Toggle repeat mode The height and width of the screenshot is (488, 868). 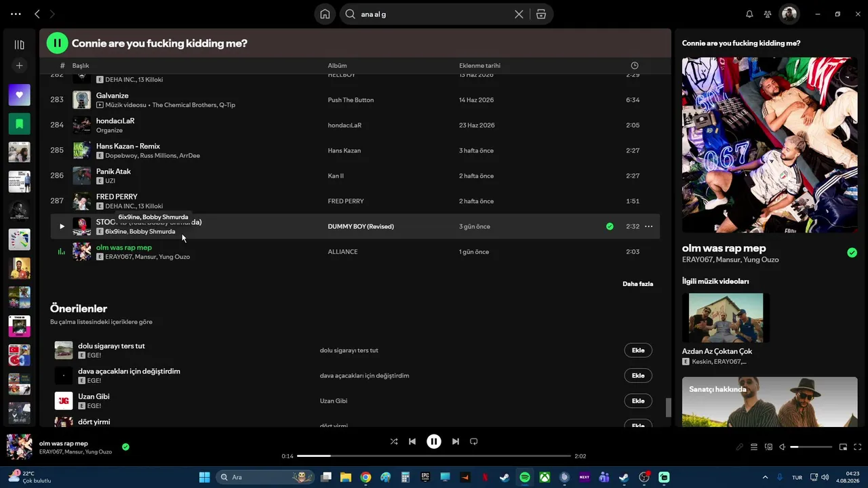click(x=474, y=441)
